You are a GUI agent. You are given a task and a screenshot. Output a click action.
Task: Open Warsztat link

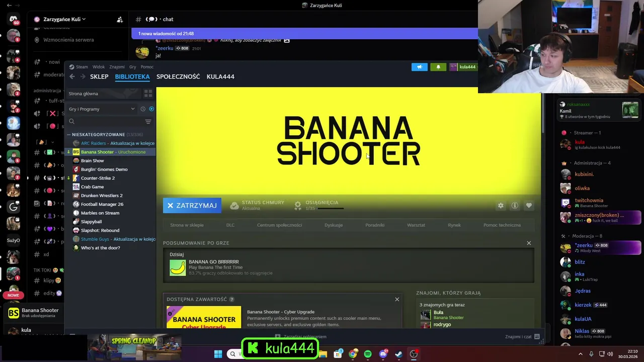(x=416, y=225)
